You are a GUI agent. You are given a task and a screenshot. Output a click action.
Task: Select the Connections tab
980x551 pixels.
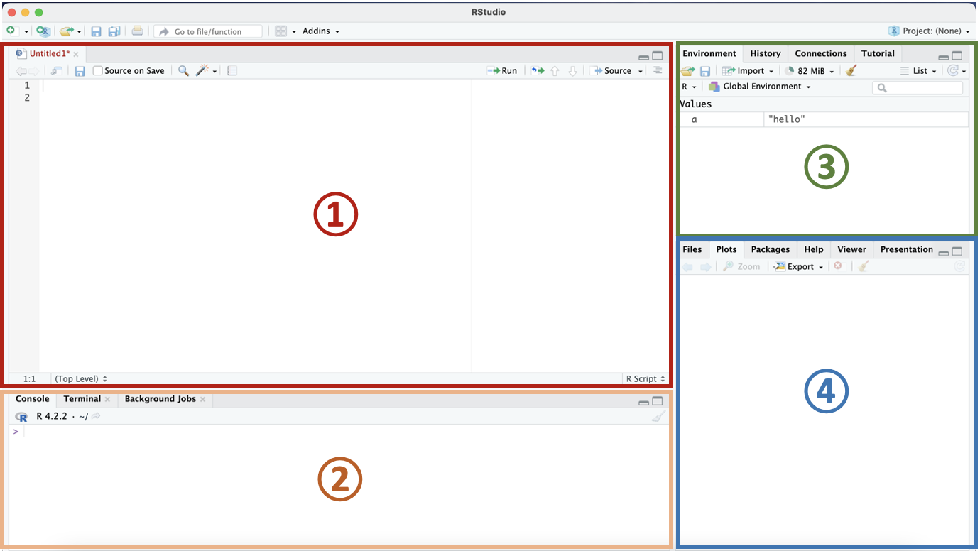pyautogui.click(x=821, y=53)
